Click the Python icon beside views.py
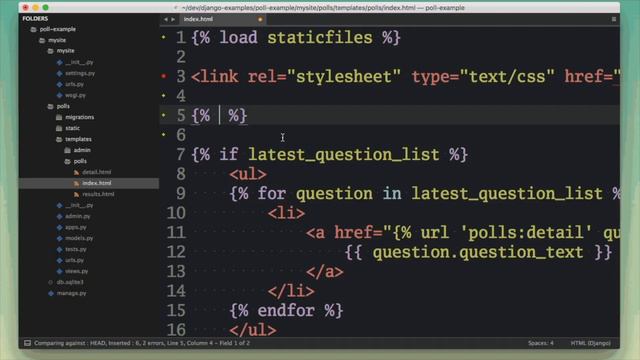Image resolution: width=640 pixels, height=360 pixels. pos(60,271)
